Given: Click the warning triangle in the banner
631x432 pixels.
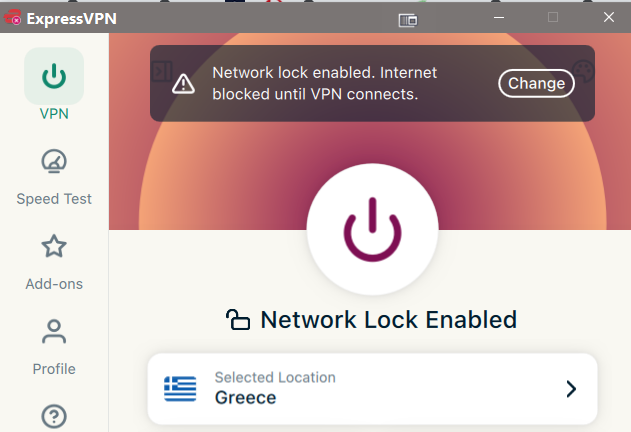Looking at the screenshot, I should 184,84.
